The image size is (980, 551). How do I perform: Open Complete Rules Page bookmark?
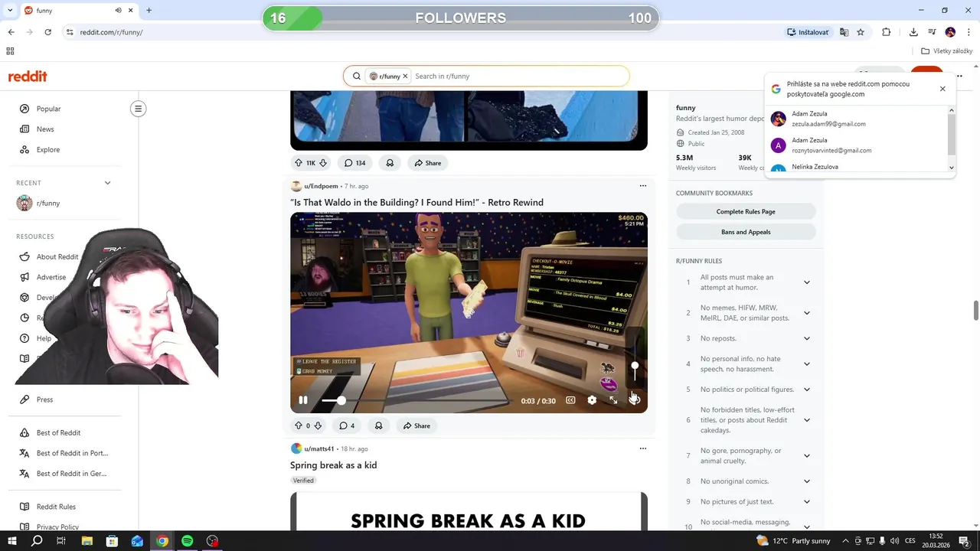(746, 212)
